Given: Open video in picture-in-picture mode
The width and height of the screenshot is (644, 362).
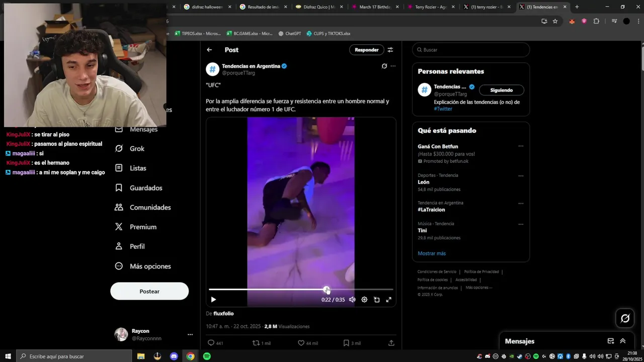Looking at the screenshot, I should pos(376,300).
